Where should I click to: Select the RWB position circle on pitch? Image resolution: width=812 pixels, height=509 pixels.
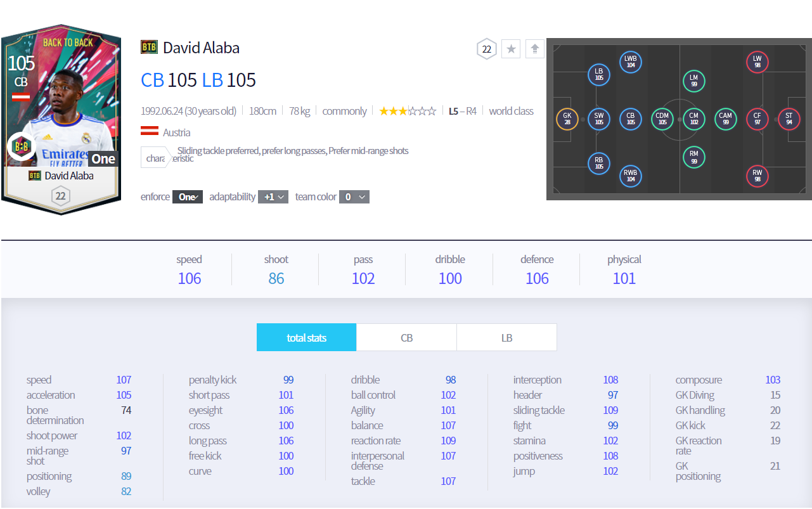click(630, 176)
